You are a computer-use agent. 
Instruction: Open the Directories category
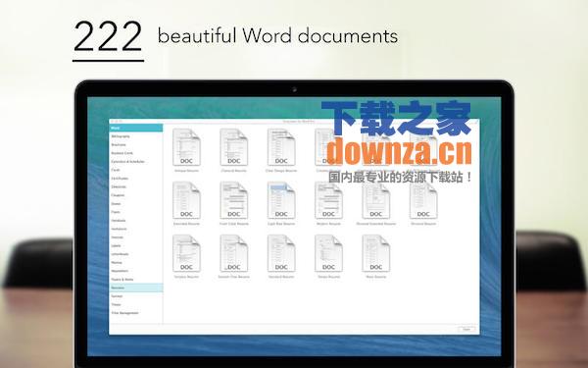point(119,186)
